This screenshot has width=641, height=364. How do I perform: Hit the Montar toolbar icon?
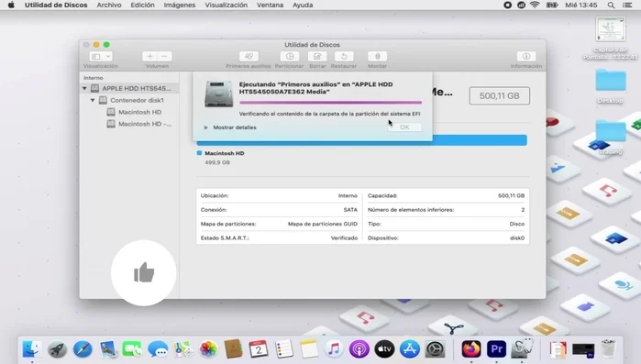[x=377, y=56]
